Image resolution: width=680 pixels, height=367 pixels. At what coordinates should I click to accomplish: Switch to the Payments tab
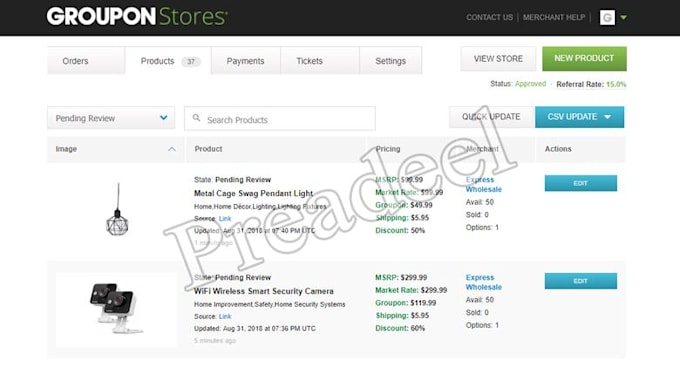pyautogui.click(x=245, y=61)
